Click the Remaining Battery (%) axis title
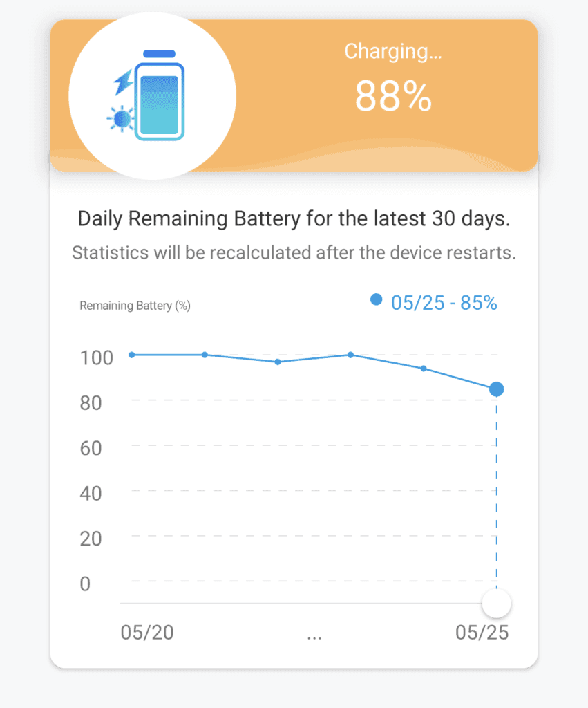588x708 pixels. [x=135, y=306]
